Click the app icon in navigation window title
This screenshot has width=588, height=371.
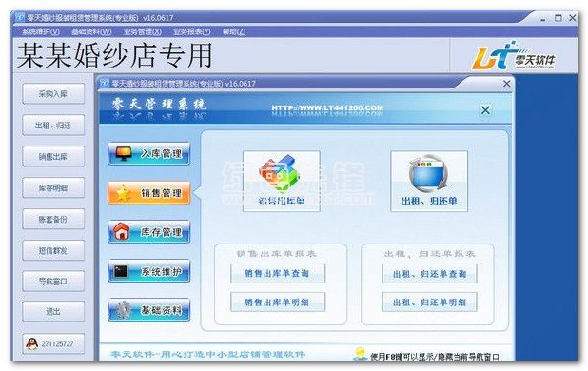105,83
